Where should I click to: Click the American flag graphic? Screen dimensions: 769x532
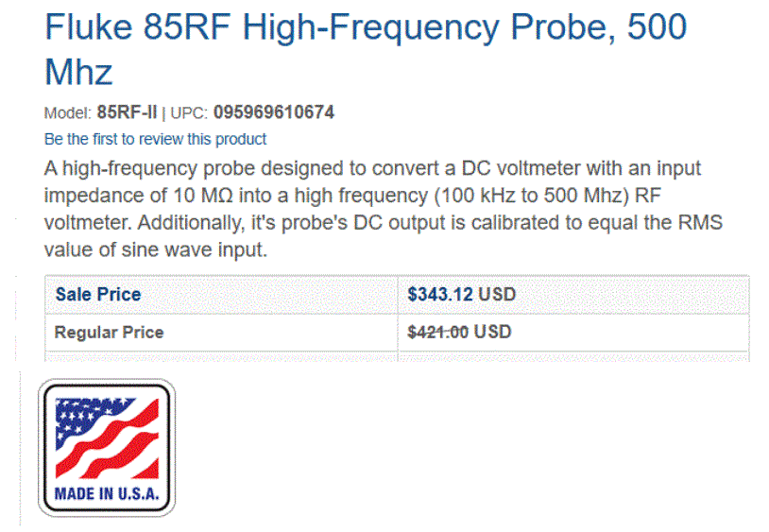(107, 437)
